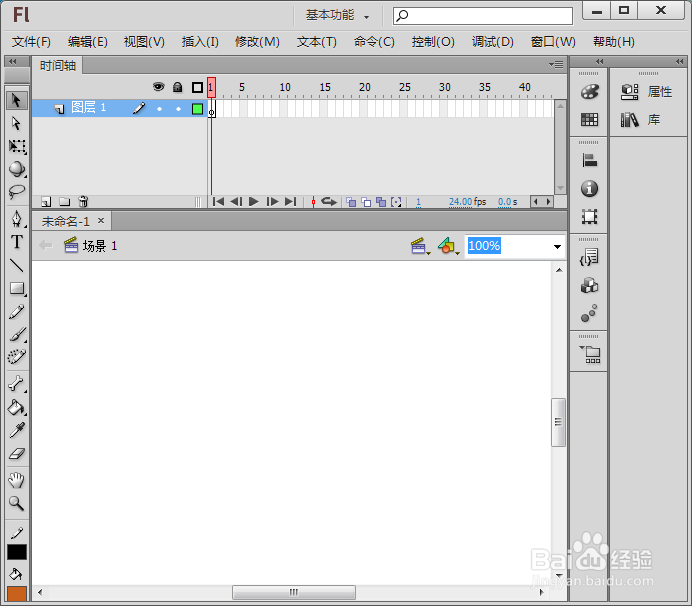The height and width of the screenshot is (606, 692).
Task: Select the Zoom magnifier tool
Action: coord(17,503)
